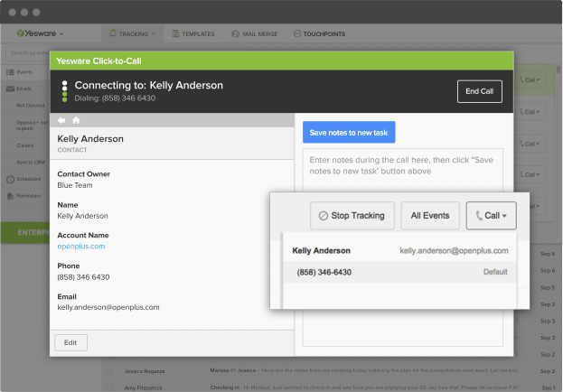Screen dimensions: 563x392
Task: Click Amy Fitzpatrick email row
Action: point(331,387)
